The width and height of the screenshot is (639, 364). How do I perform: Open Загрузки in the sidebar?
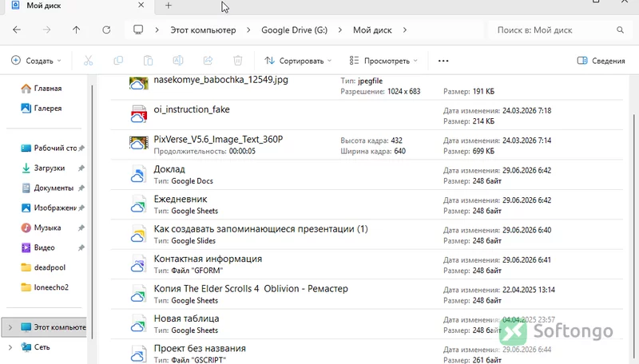[x=43, y=168]
